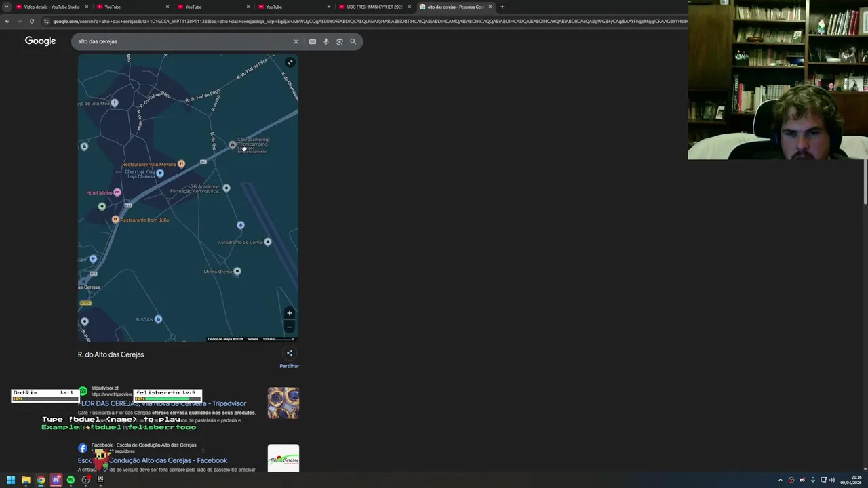Switch to UDG FRESHMAN CYPHER tab
This screenshot has height=488, width=868.
pyautogui.click(x=374, y=7)
